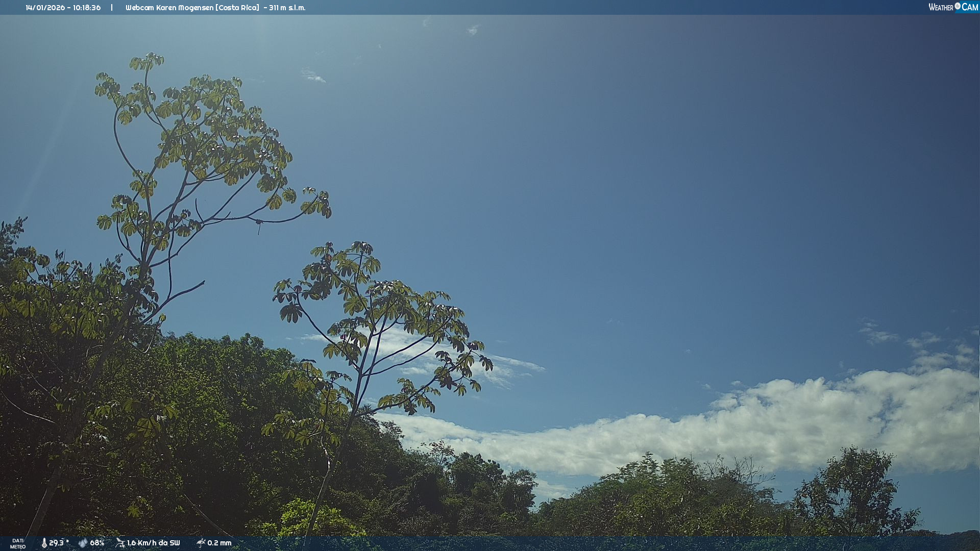This screenshot has height=551, width=980.
Task: Click the wind direction windsock icon
Action: point(120,543)
